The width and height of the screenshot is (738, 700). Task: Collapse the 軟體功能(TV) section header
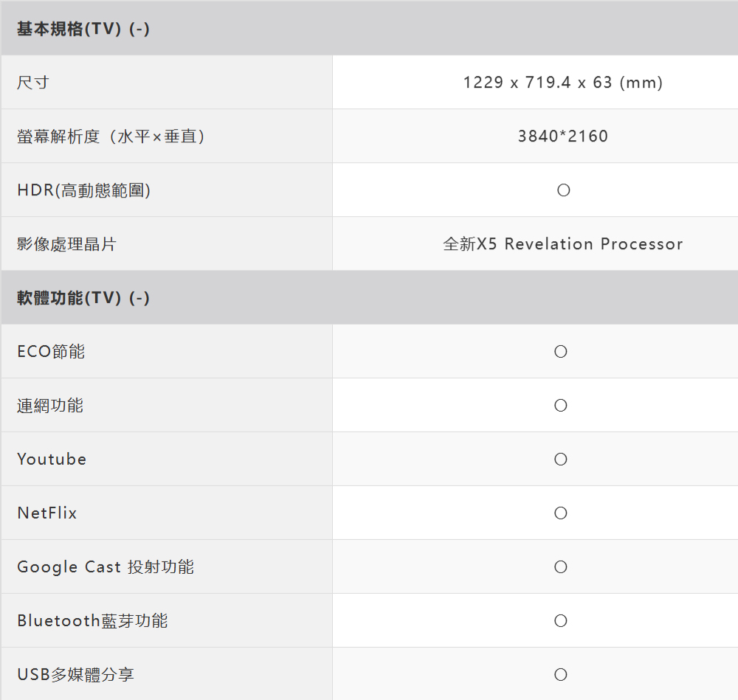[x=83, y=298]
